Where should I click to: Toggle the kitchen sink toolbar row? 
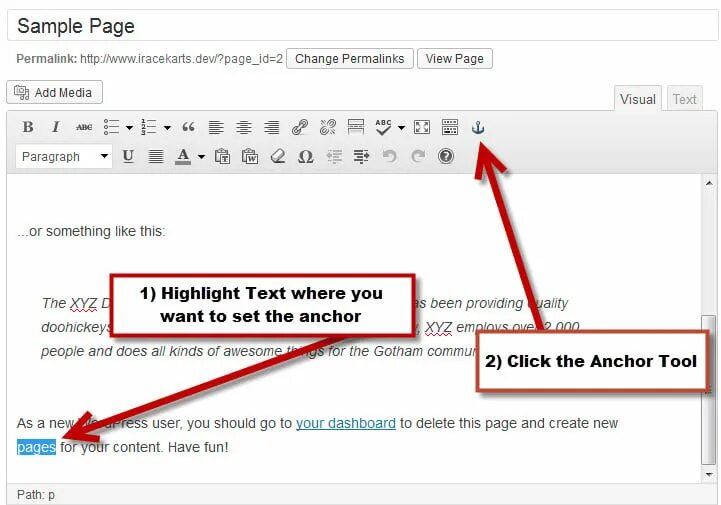450,127
